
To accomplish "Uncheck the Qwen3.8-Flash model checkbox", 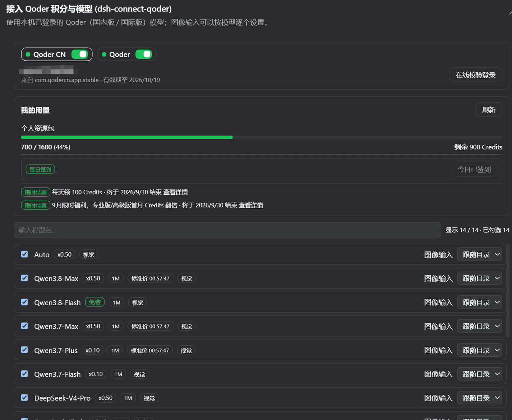I will (x=24, y=302).
